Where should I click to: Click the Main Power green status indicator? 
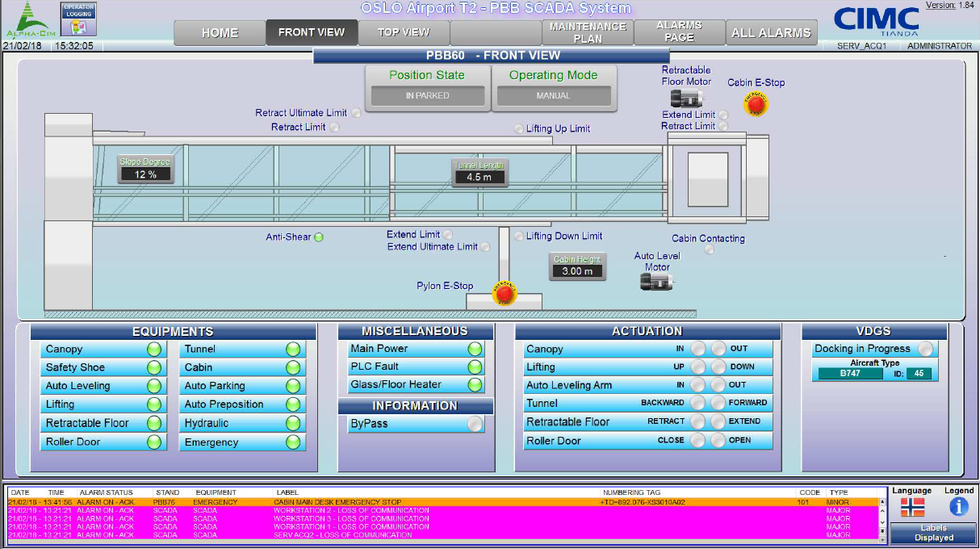pos(475,349)
